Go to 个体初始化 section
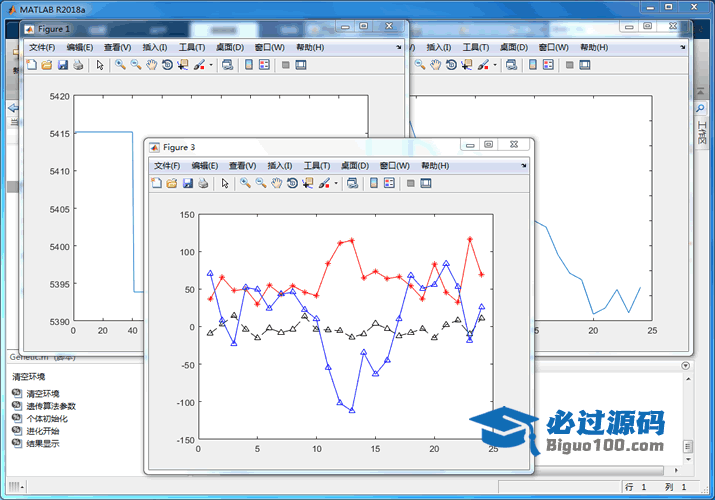This screenshot has height=500, width=715. tap(47, 418)
